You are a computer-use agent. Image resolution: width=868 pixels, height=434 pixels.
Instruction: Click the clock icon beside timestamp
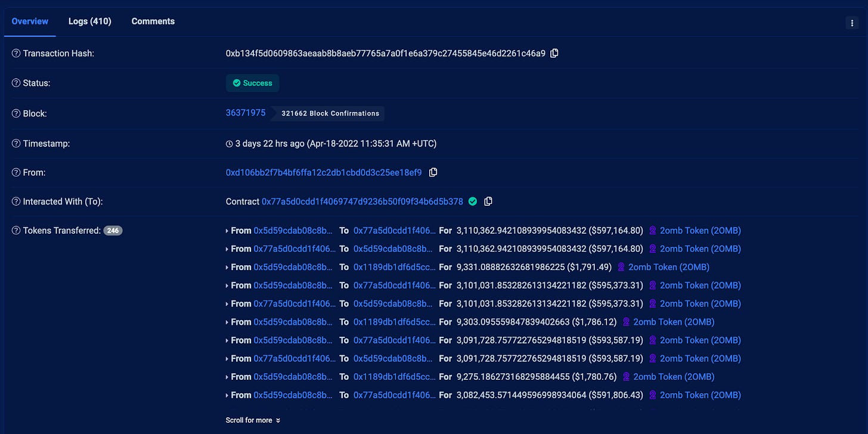point(229,144)
